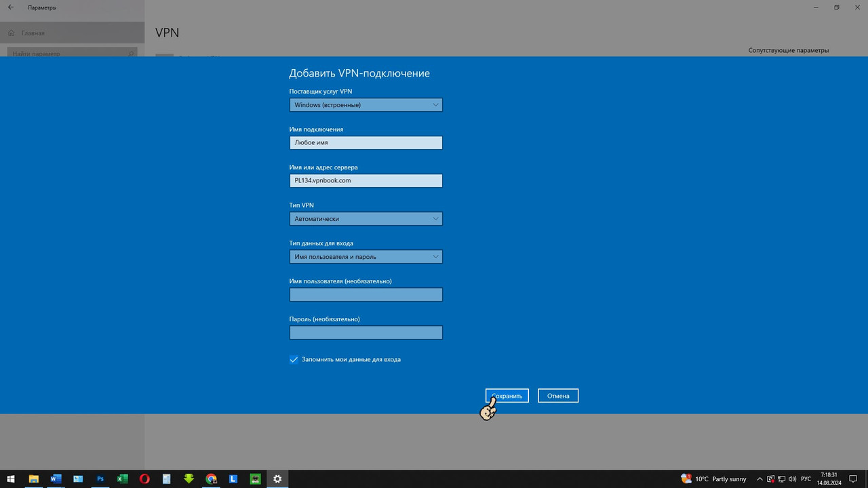
Task: Open the weather widget showing 10°C
Action: tap(714, 479)
